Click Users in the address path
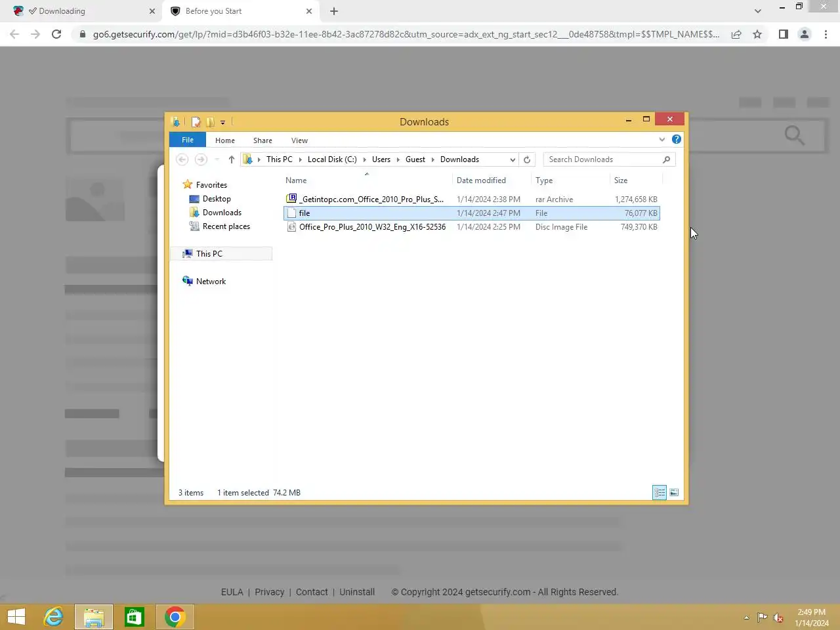Screen dimensions: 840x630 pyautogui.click(x=381, y=159)
